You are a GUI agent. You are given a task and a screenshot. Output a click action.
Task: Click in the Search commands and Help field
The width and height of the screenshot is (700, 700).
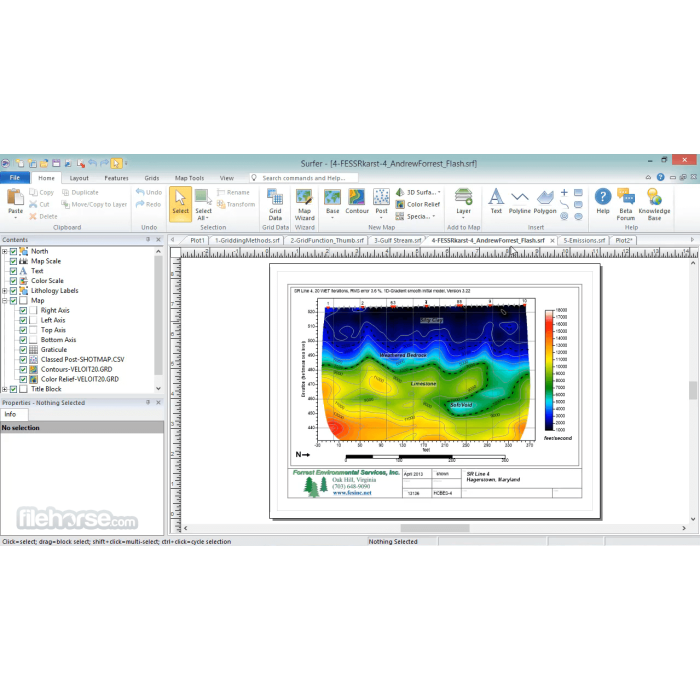coord(310,178)
